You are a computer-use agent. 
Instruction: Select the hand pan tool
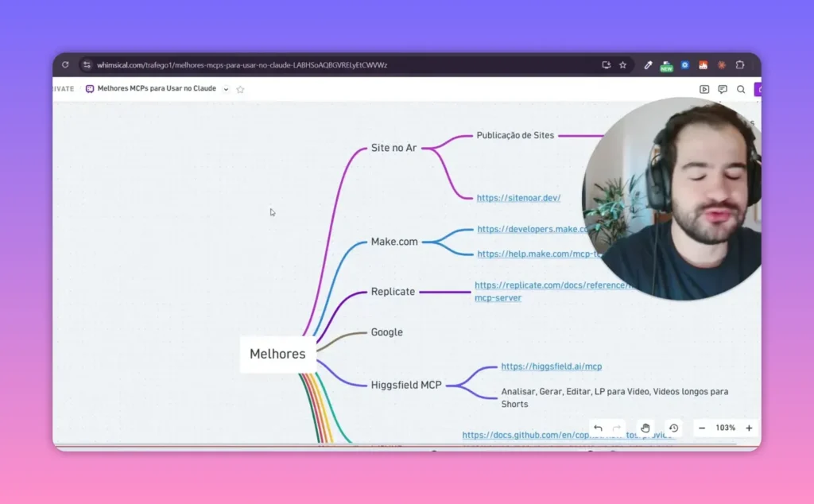[645, 428]
